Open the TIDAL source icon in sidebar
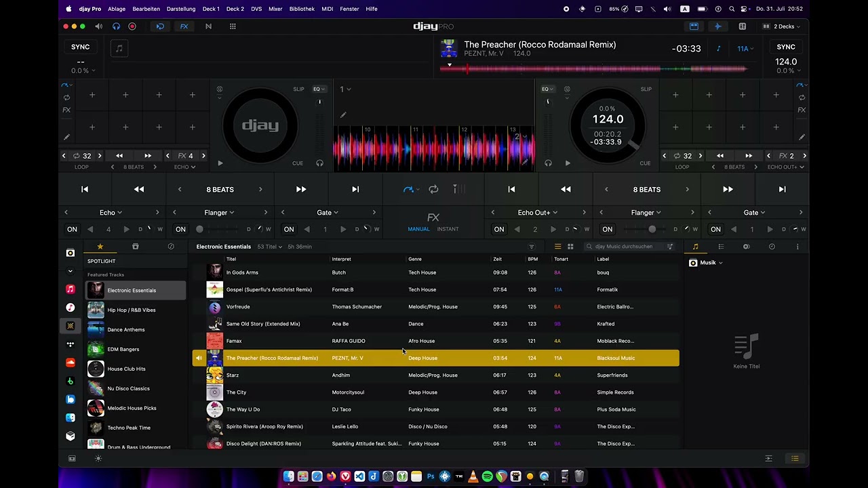The width and height of the screenshot is (868, 488). (70, 344)
